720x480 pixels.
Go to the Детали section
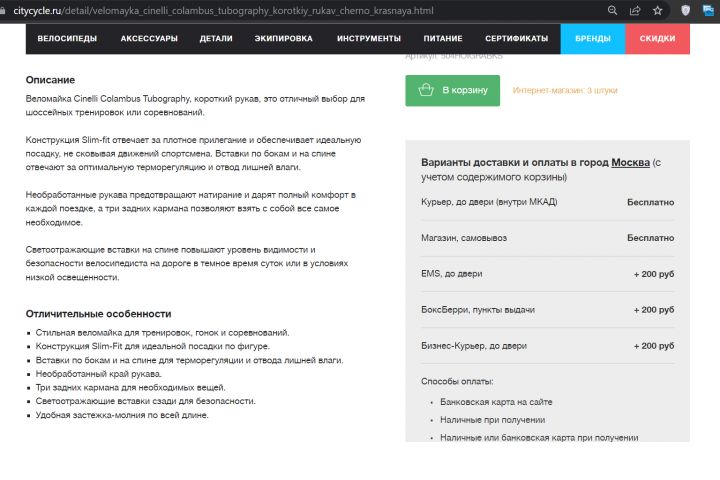tap(216, 38)
